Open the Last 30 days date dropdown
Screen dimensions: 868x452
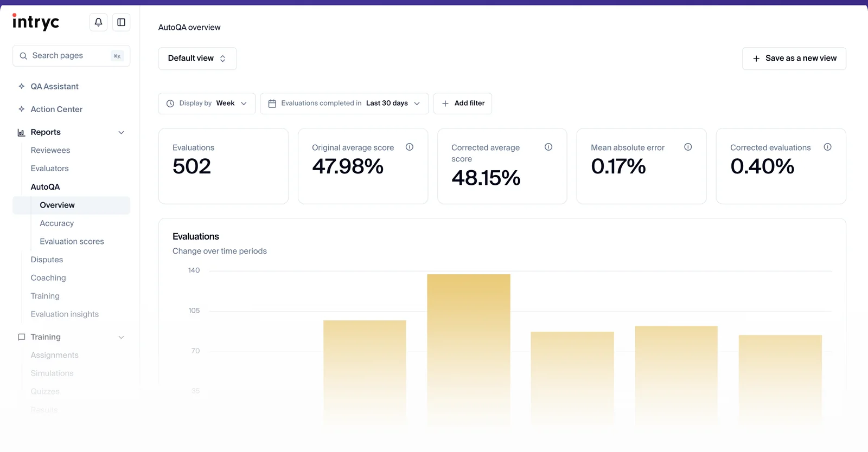(344, 104)
